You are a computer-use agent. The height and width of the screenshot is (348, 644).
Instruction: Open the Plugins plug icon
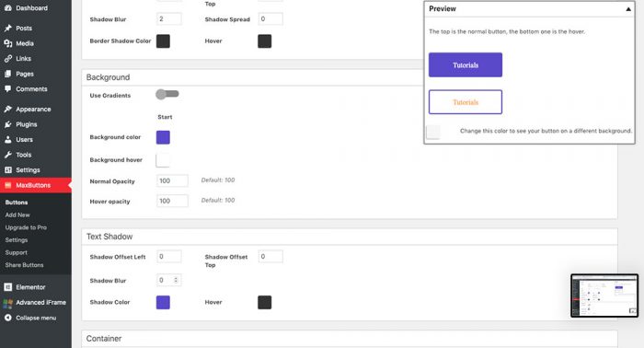coord(7,124)
